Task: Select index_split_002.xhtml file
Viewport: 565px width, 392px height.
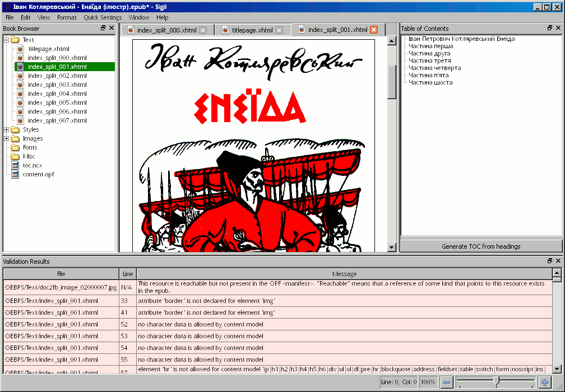Action: pos(57,76)
